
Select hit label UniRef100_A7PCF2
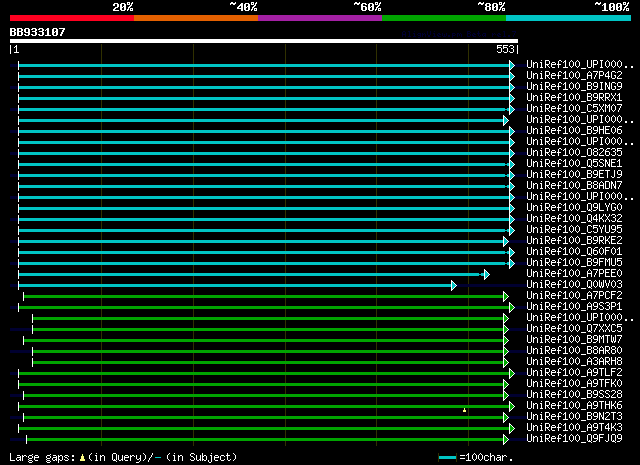(x=574, y=296)
